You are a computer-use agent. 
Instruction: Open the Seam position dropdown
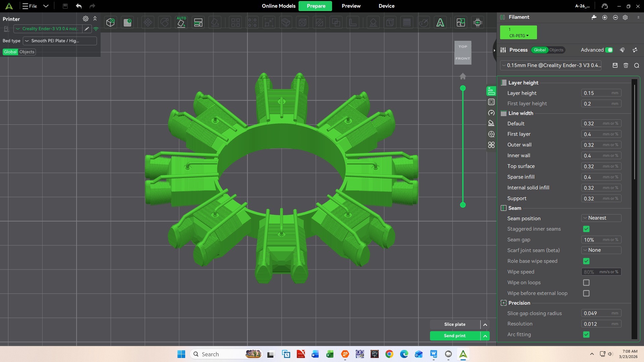(601, 218)
